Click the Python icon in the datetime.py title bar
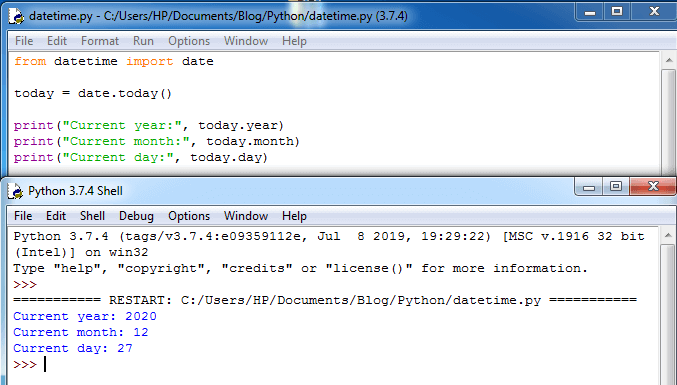The image size is (677, 385). point(16,16)
